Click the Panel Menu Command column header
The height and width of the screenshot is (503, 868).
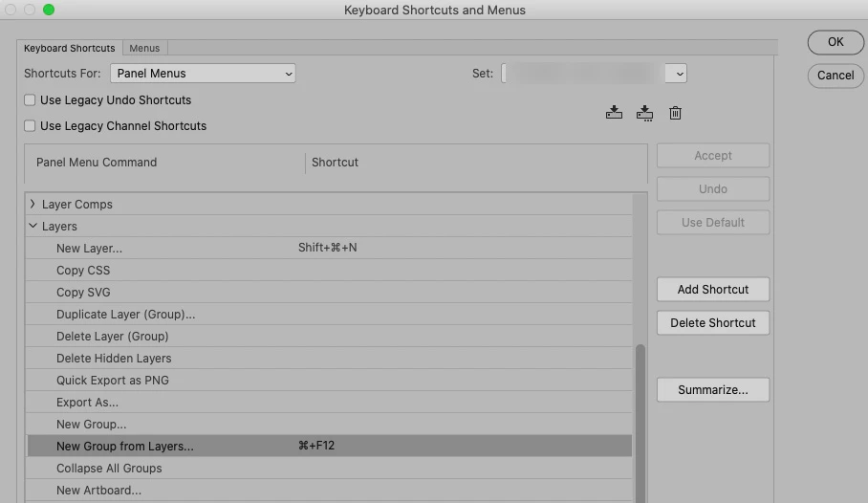pos(97,163)
